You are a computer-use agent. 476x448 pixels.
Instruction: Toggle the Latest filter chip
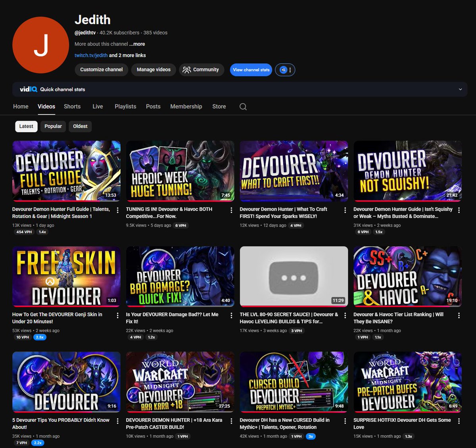26,126
